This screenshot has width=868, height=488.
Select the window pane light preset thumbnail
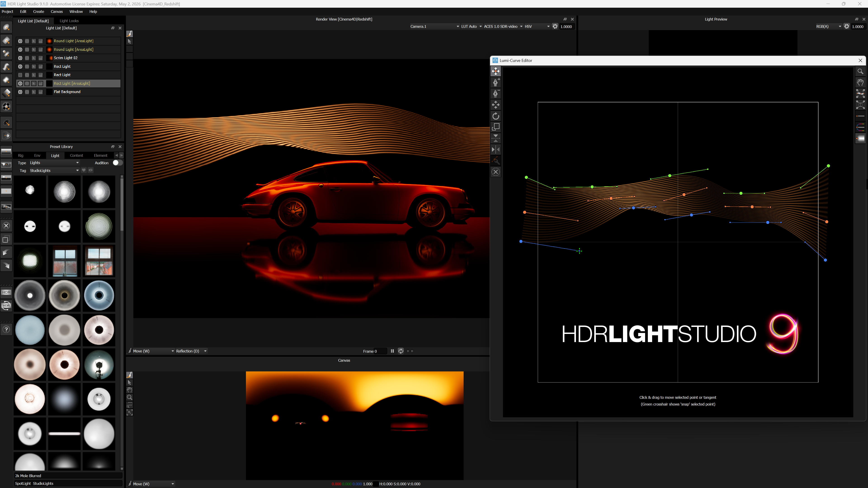click(x=64, y=261)
